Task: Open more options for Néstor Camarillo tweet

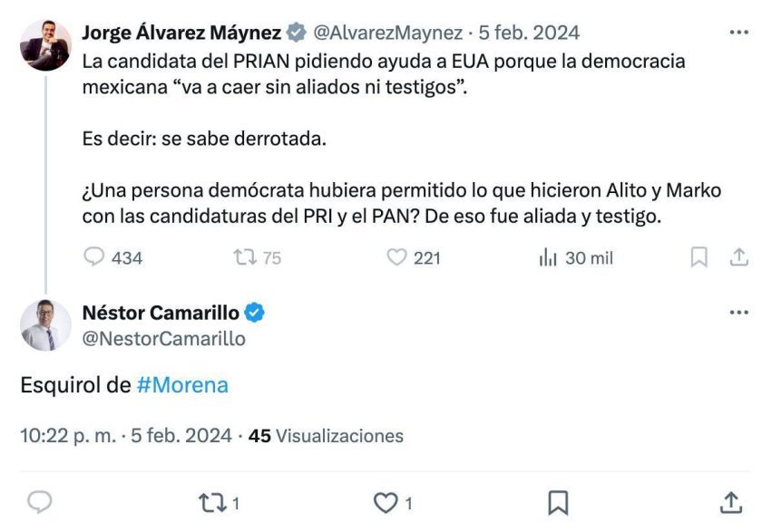Action: 739,313
